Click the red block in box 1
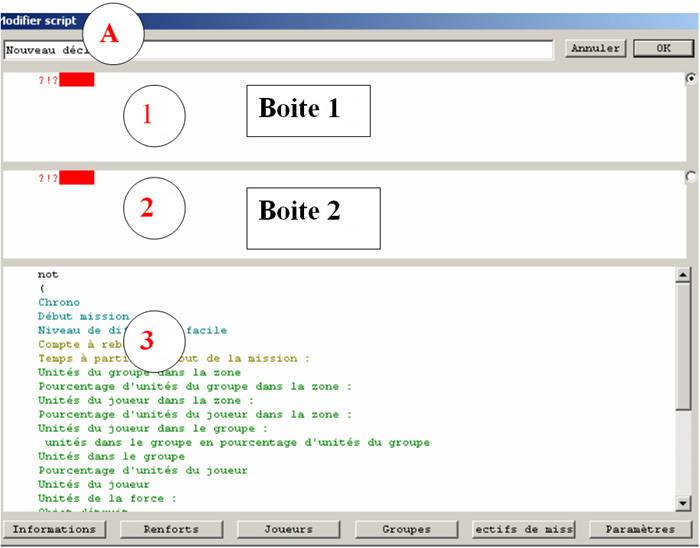This screenshot has height=548, width=700. point(76,80)
